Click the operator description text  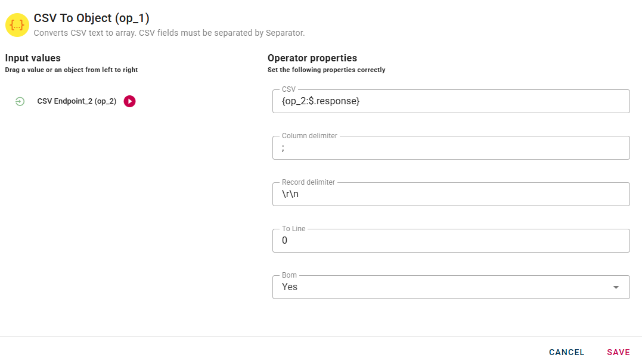click(169, 33)
